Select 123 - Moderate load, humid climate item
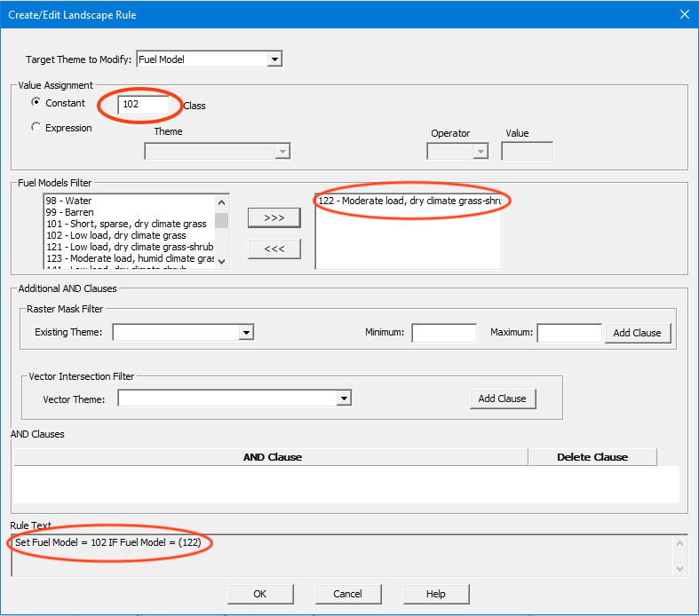This screenshot has height=616, width=699. click(130, 258)
